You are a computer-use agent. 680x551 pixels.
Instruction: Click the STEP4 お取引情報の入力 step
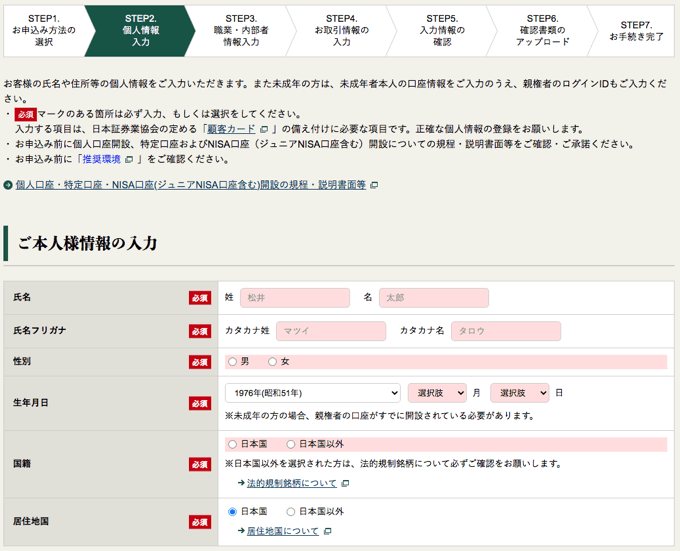[x=342, y=31]
